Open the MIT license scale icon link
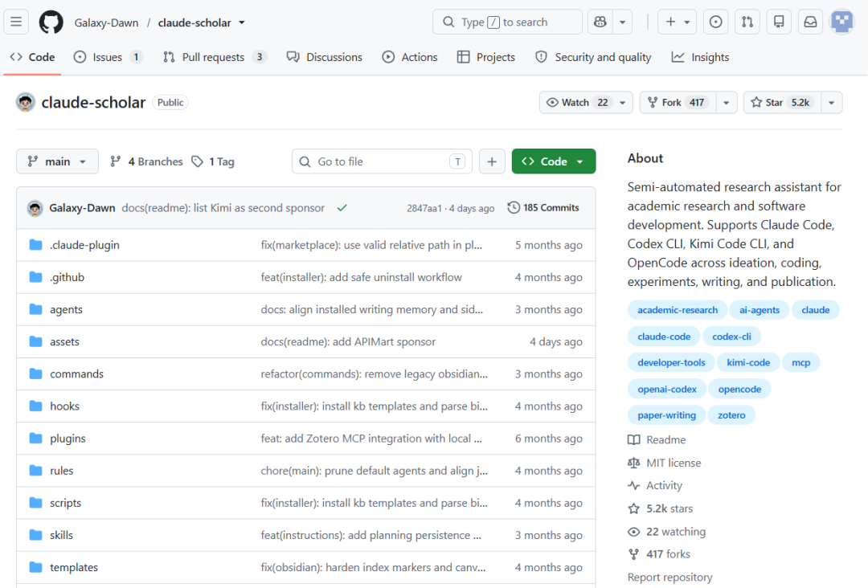Viewport: 868px width, 588px height. [634, 463]
